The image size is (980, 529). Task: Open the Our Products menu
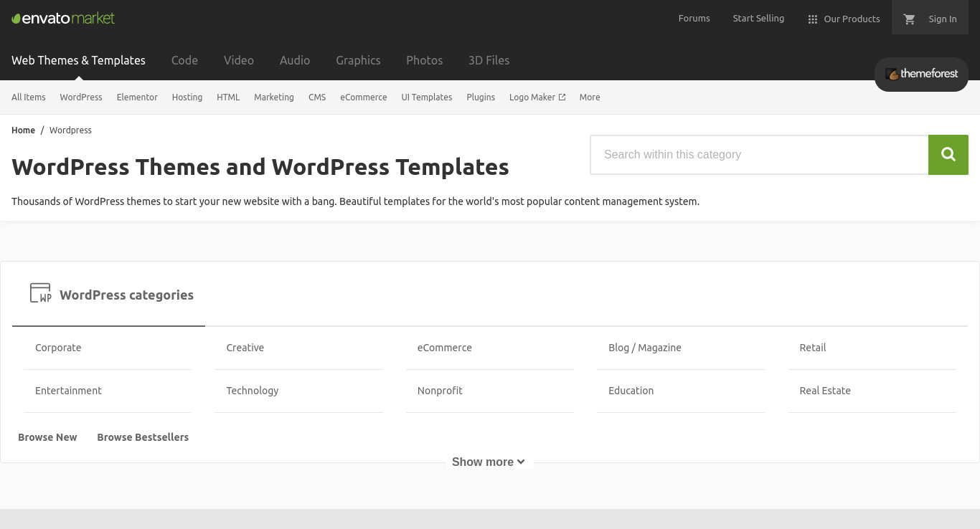(x=844, y=19)
